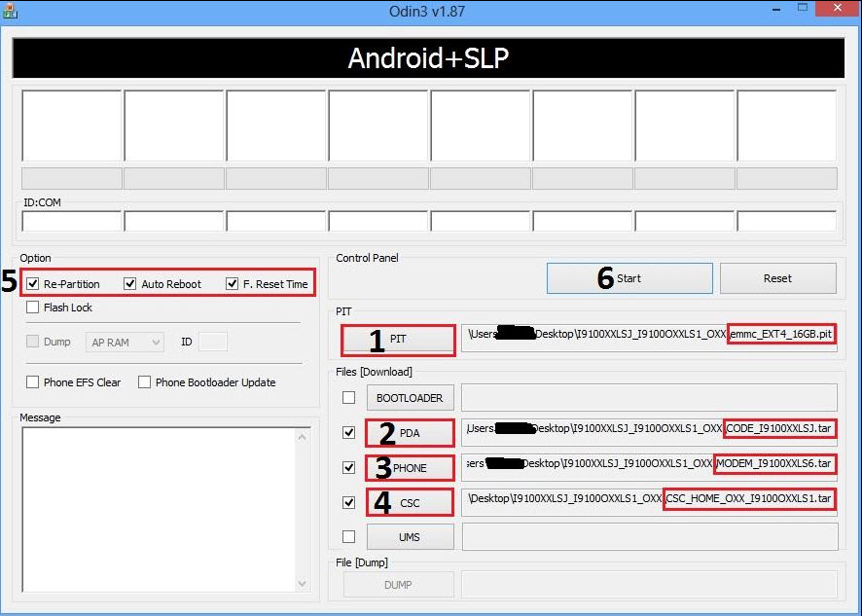Choose a PDA firmware file
This screenshot has width=862, height=616.
(x=411, y=433)
